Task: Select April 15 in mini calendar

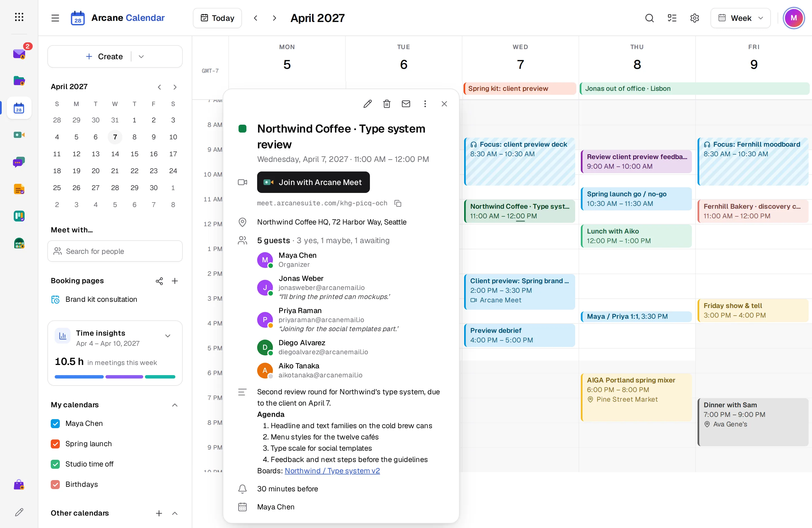Action: click(134, 154)
